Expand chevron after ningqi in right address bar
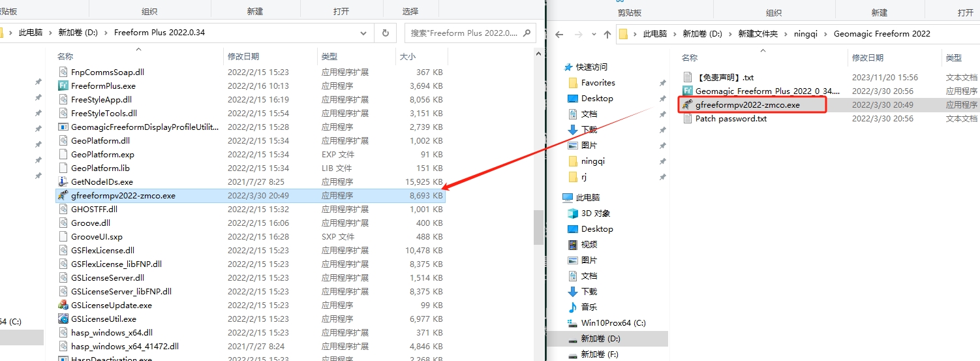Image resolution: width=980 pixels, height=361 pixels. 826,34
